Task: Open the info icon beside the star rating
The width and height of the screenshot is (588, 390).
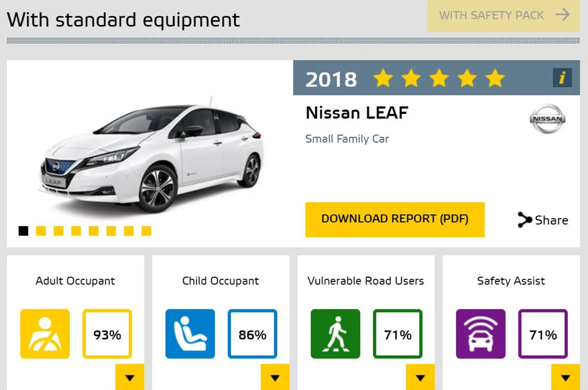Action: 562,78
